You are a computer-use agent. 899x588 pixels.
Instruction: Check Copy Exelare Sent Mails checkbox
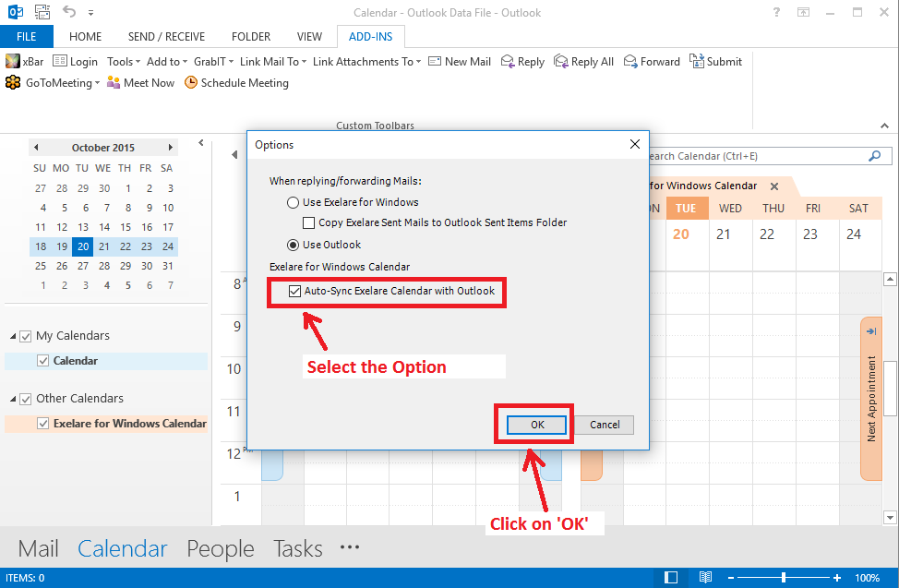tap(308, 222)
